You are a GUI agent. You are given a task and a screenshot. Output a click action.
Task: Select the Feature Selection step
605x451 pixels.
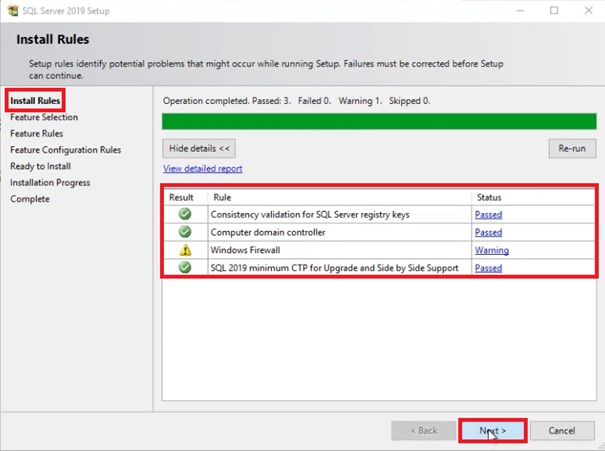(x=44, y=117)
